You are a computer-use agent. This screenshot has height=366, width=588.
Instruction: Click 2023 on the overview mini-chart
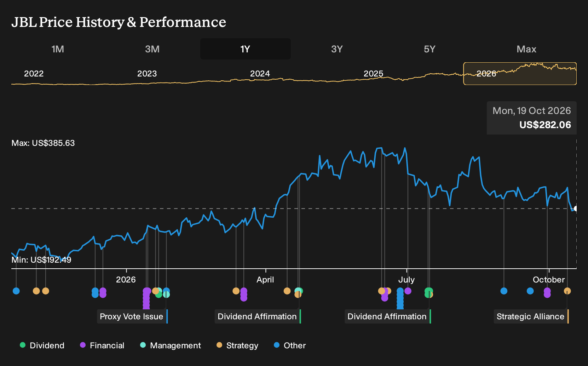pyautogui.click(x=147, y=74)
